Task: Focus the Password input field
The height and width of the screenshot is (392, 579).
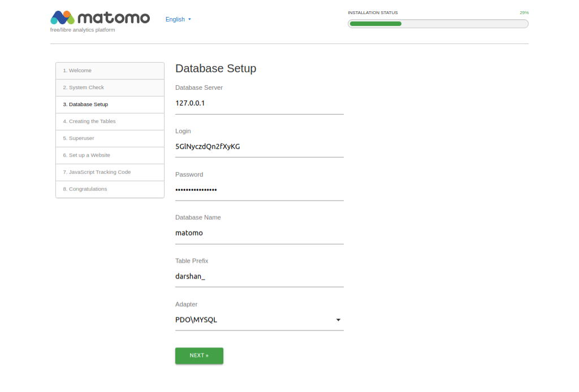Action: (x=259, y=190)
